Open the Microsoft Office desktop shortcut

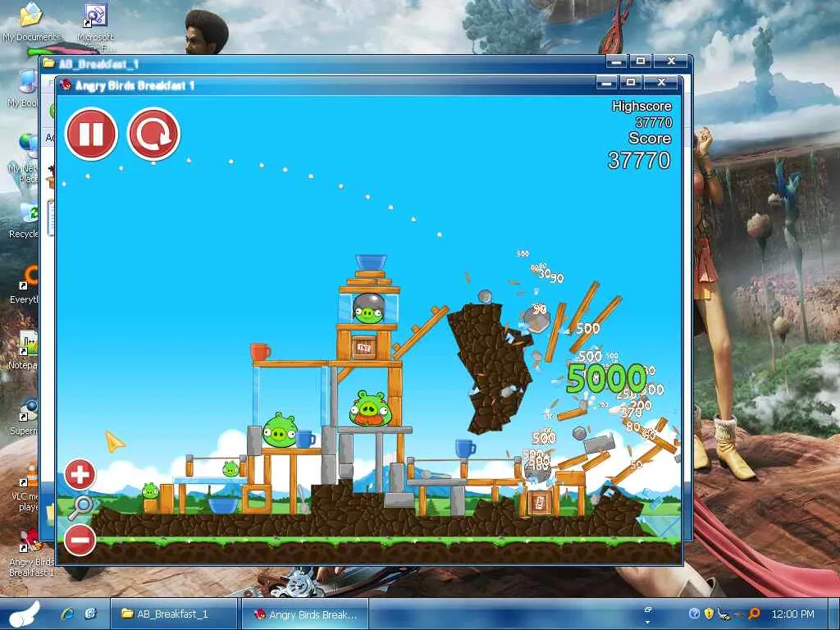95,27
